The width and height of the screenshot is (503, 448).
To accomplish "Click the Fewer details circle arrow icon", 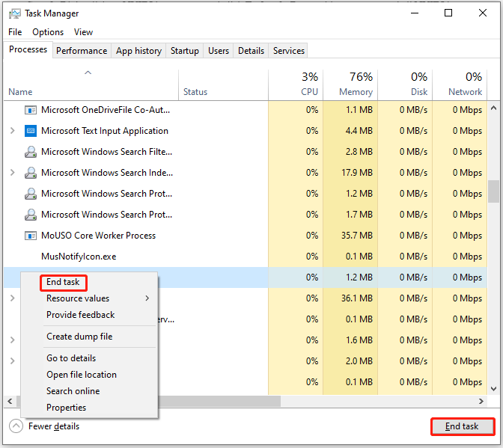I will [16, 426].
